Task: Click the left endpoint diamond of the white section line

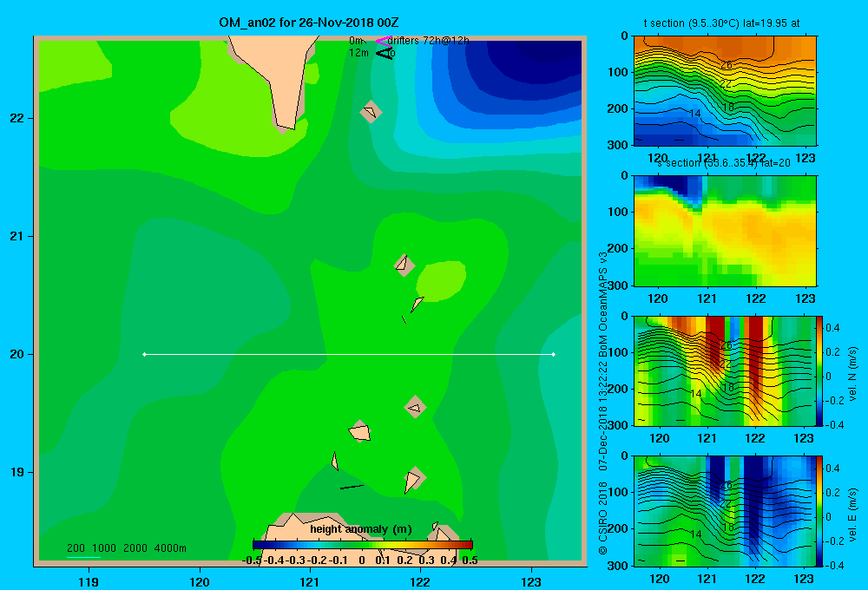Action: click(x=144, y=354)
